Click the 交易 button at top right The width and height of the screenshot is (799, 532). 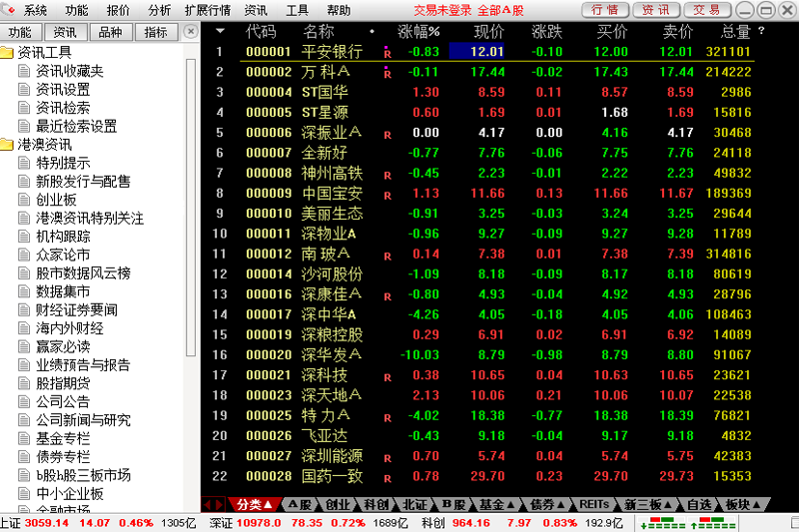click(x=706, y=10)
